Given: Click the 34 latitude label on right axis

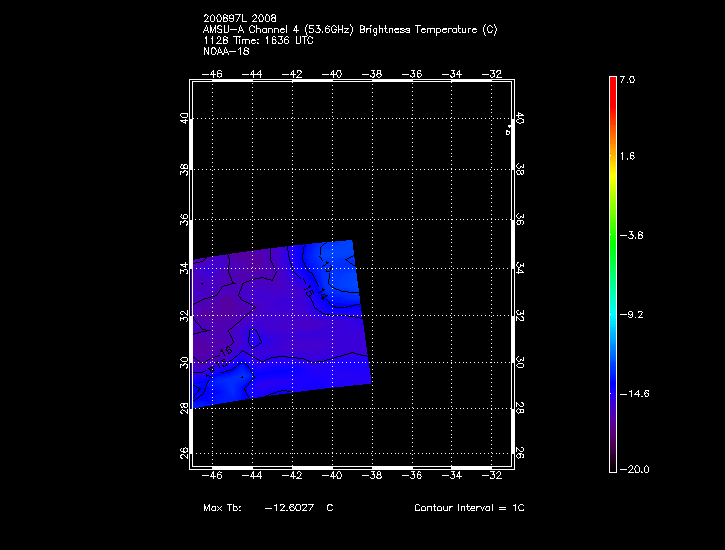Looking at the screenshot, I should tap(520, 269).
